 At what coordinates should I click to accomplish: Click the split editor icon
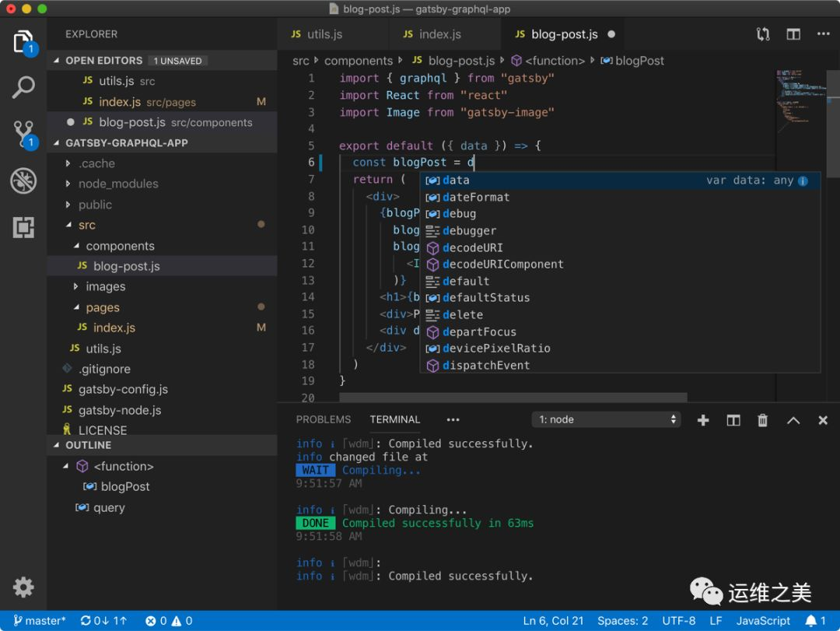(x=793, y=34)
